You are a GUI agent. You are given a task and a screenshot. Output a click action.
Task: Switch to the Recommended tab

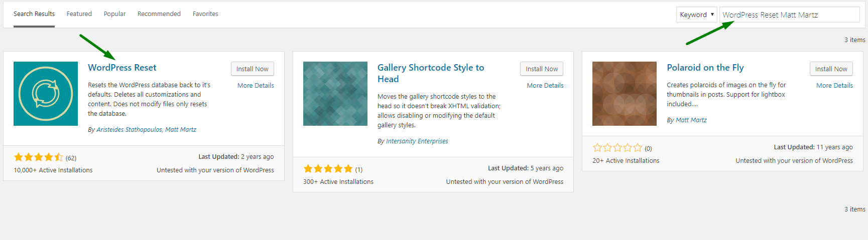pyautogui.click(x=159, y=14)
